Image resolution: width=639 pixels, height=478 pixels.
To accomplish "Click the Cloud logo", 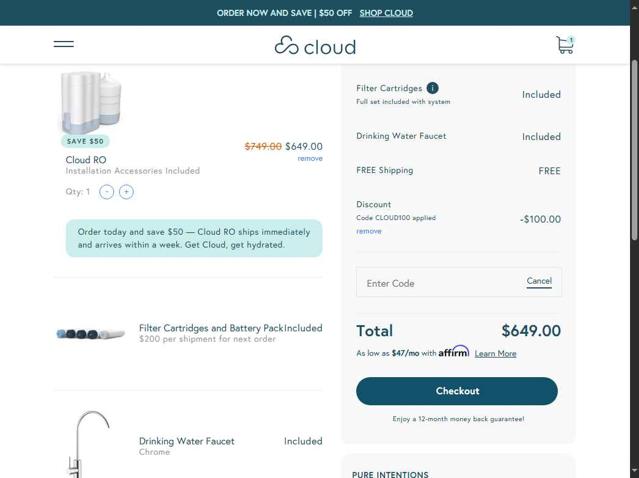I will tap(315, 46).
